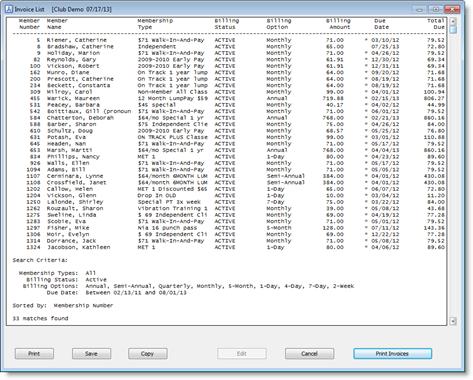The height and width of the screenshot is (380, 473).
Task: Click member name Reynolds, Gary
Action: 71,60
